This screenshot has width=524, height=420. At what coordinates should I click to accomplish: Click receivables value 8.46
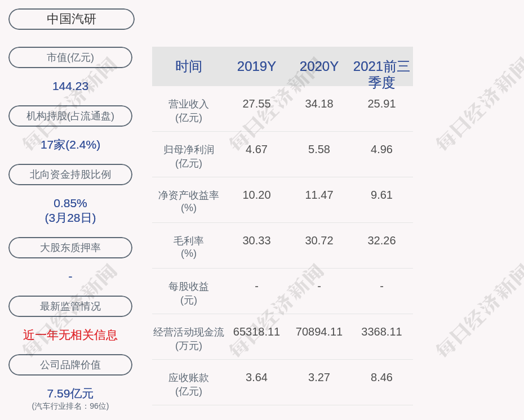(x=381, y=378)
